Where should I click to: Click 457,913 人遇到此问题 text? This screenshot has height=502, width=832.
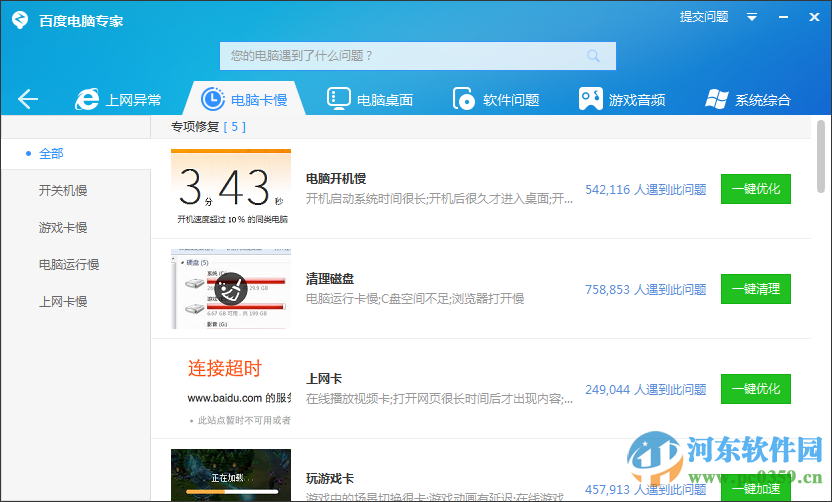coord(646,489)
